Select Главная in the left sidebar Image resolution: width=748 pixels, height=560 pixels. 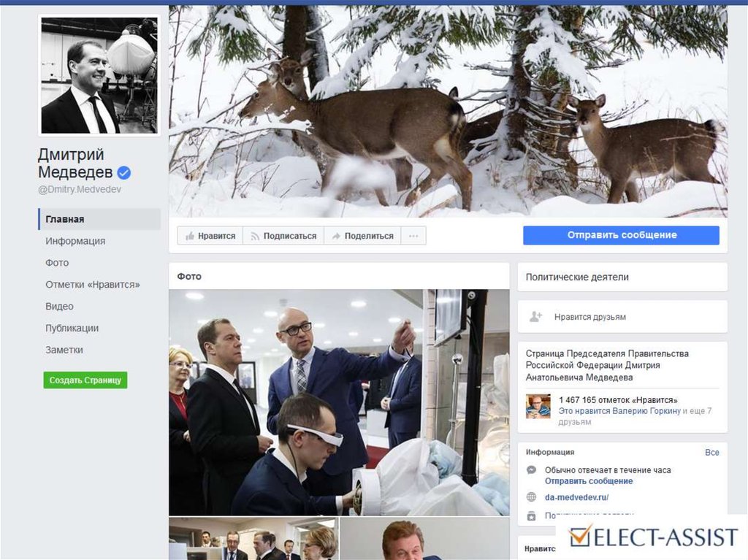(65, 219)
